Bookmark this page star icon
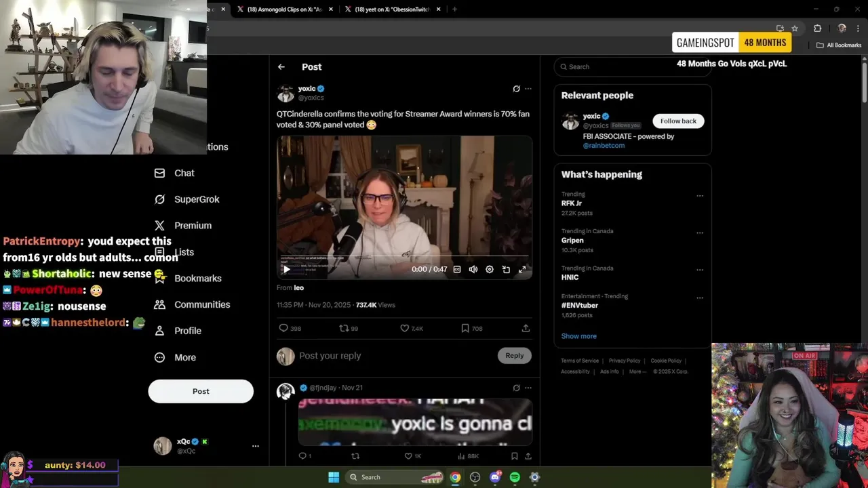This screenshot has width=868, height=488. [x=795, y=28]
